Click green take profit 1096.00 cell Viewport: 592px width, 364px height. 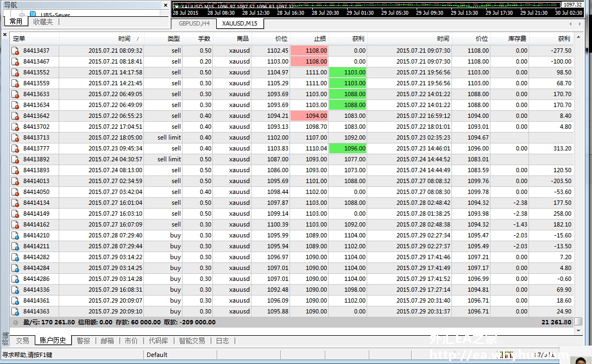tap(348, 148)
